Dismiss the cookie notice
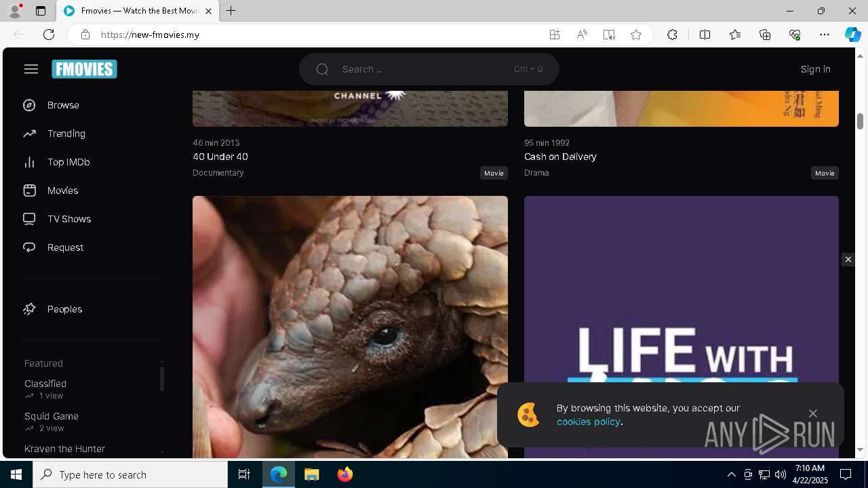This screenshot has width=868, height=488. pos(812,413)
